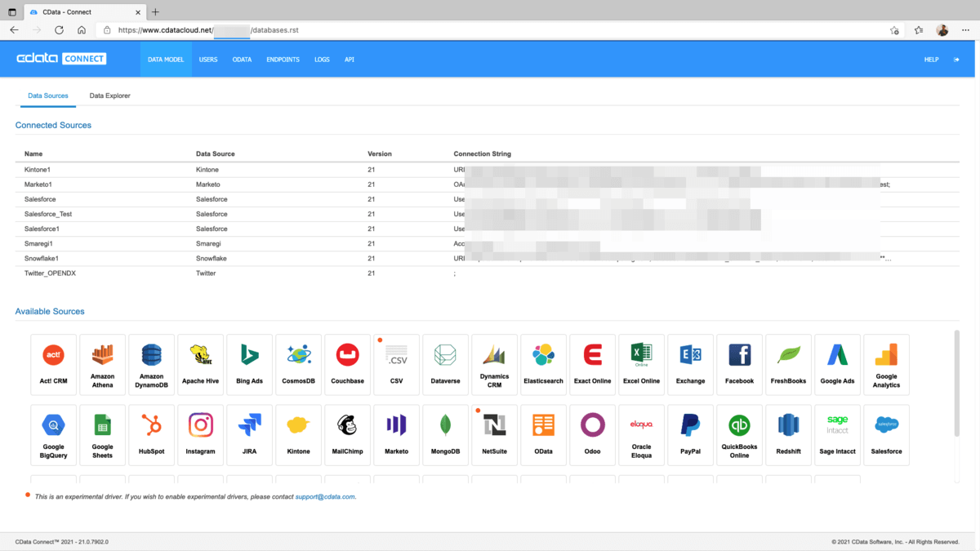Go to the ENDPOINTS page
The height and width of the screenshot is (551, 980).
[x=283, y=60]
